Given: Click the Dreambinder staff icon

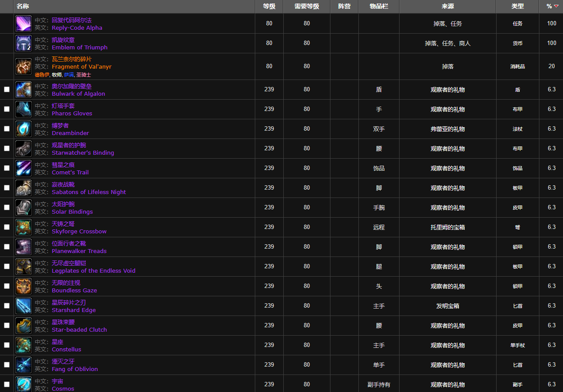Looking at the screenshot, I should click(24, 129).
